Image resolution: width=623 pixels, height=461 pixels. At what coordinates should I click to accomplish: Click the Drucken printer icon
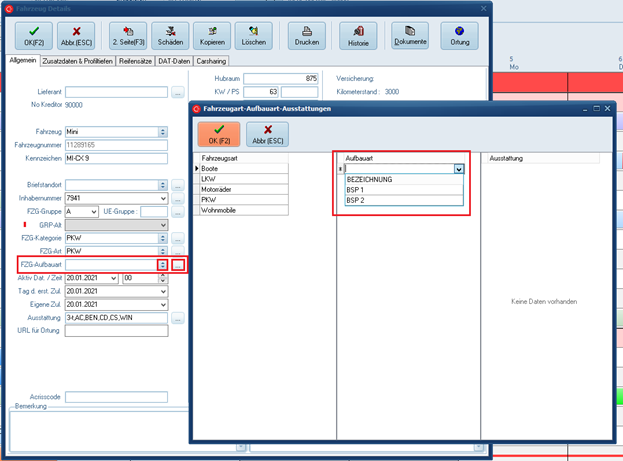coord(309,35)
